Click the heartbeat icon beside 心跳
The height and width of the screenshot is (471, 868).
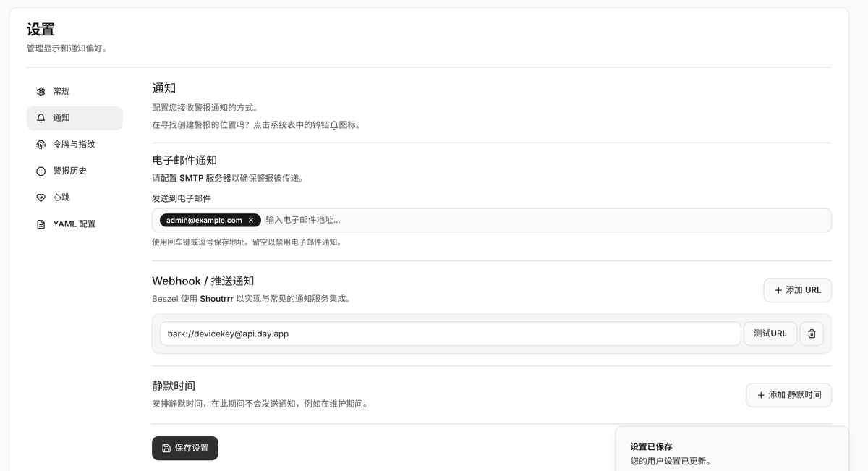(41, 198)
